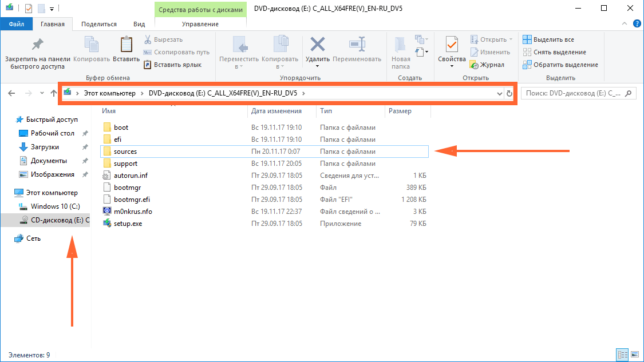Screen dimensions: 644x362
Task: Select the efi folder
Action: (x=264, y=140)
